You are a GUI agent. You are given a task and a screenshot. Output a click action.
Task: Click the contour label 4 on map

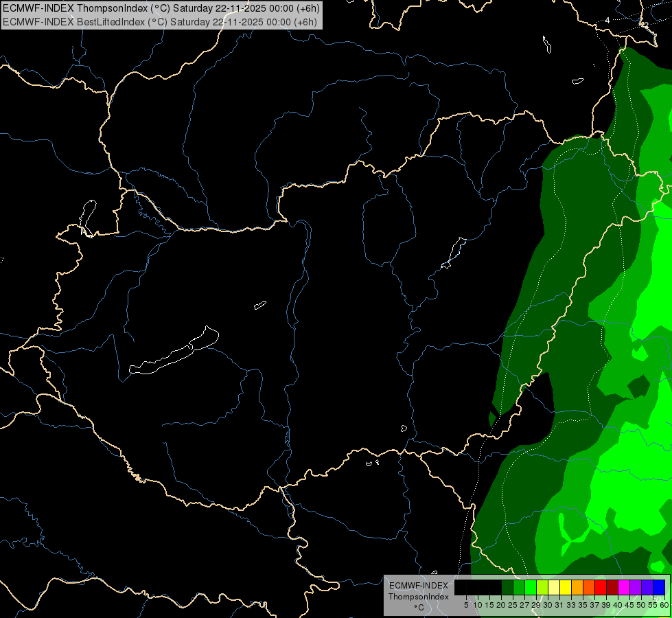click(607, 20)
